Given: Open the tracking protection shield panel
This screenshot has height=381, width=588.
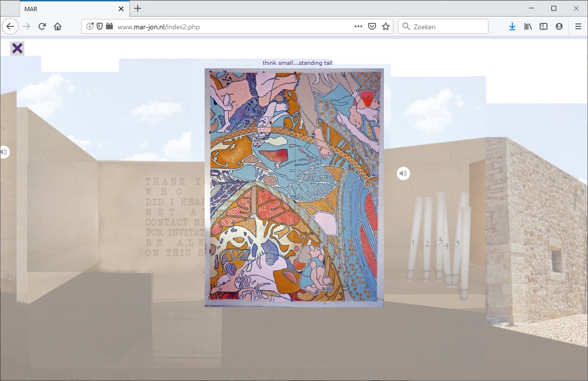Looking at the screenshot, I should [100, 27].
